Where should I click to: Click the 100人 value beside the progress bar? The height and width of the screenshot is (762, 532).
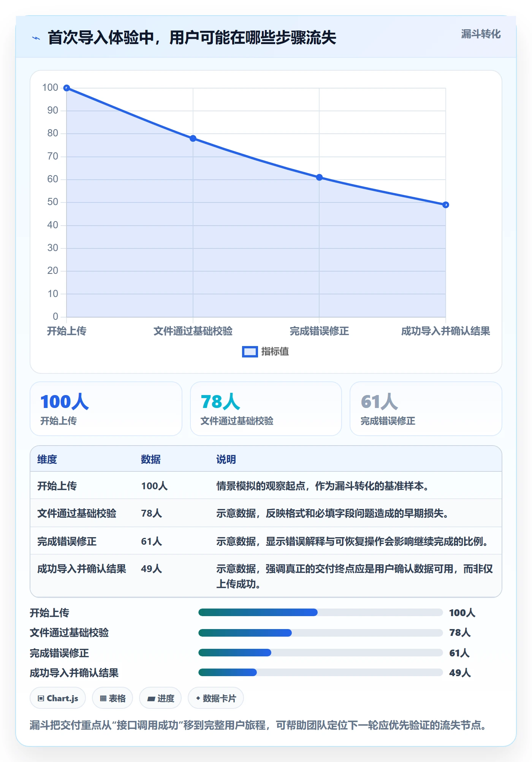(462, 613)
